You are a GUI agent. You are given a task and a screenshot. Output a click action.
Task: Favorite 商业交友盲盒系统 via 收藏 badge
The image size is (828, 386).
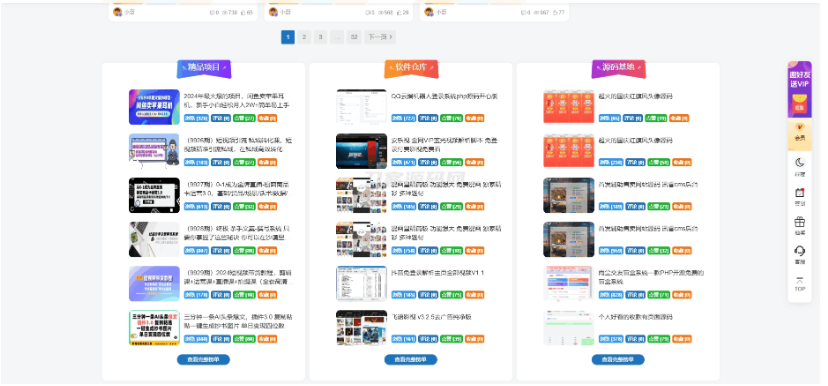click(681, 295)
